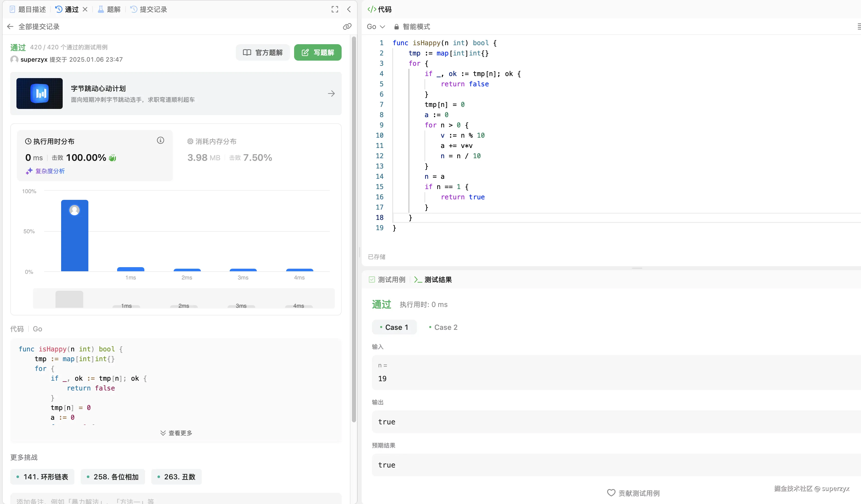Select Case 2 result
Viewport: 861px width, 504px height.
(443, 327)
